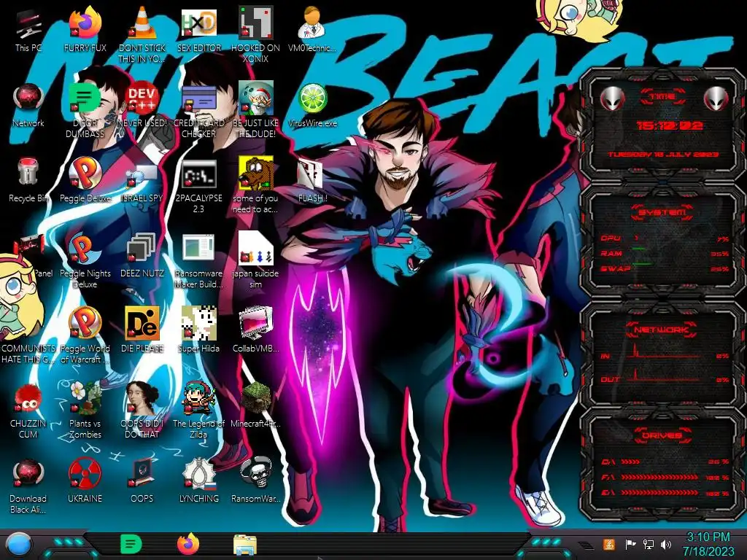Viewport: 747px width, 560px height.
Task: Open the DIE PLEASE De icon
Action: (x=142, y=330)
